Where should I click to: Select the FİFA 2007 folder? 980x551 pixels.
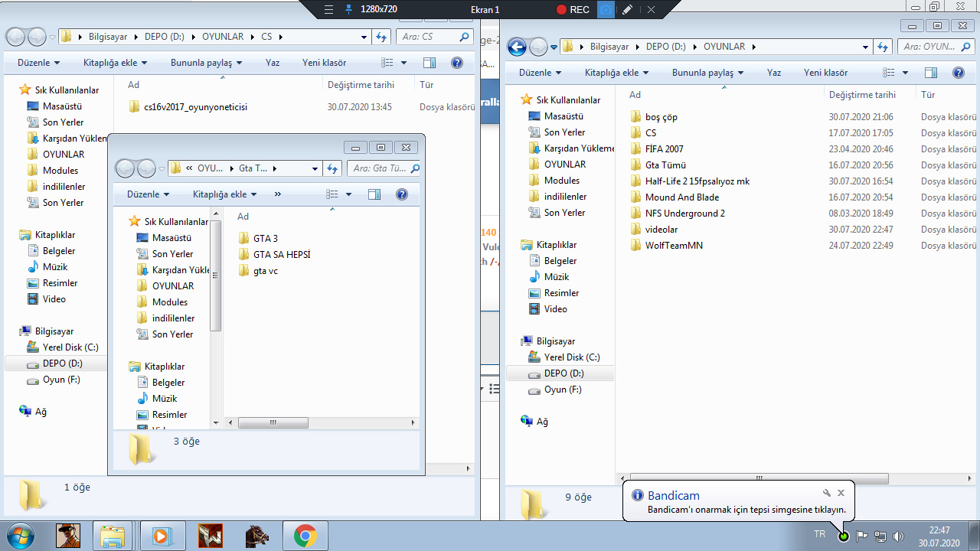(x=664, y=149)
